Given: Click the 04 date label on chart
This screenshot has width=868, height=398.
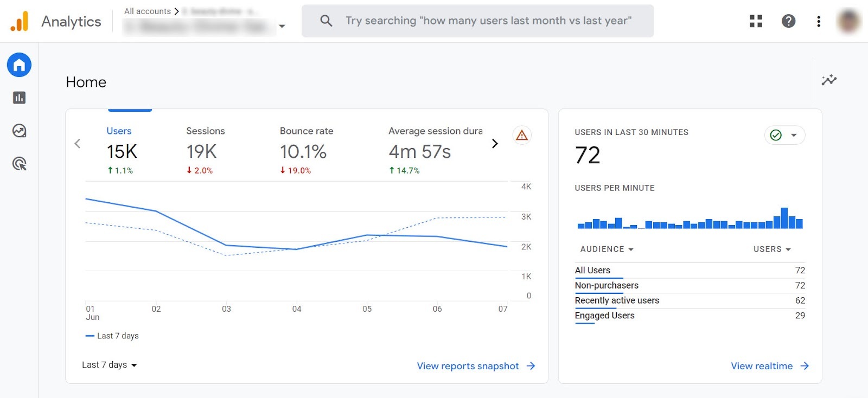Looking at the screenshot, I should pyautogui.click(x=297, y=309).
